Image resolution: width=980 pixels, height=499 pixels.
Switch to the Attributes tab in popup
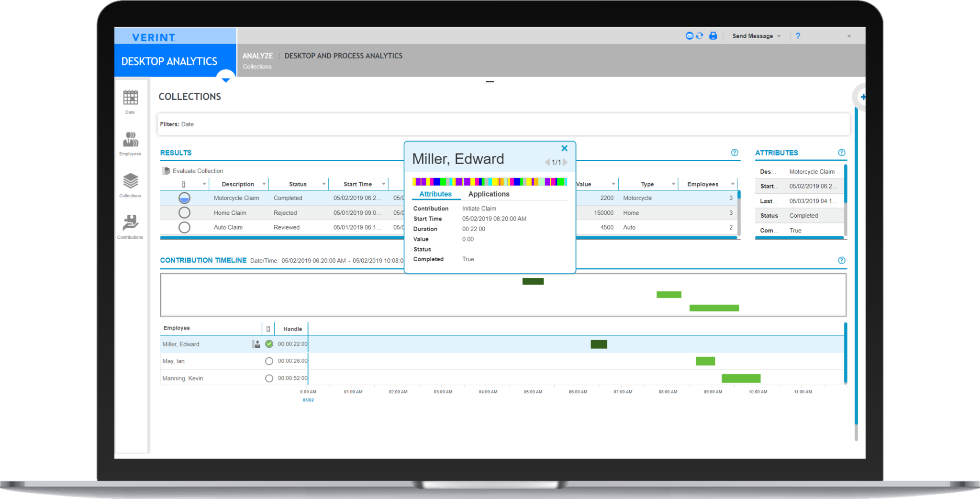(435, 194)
